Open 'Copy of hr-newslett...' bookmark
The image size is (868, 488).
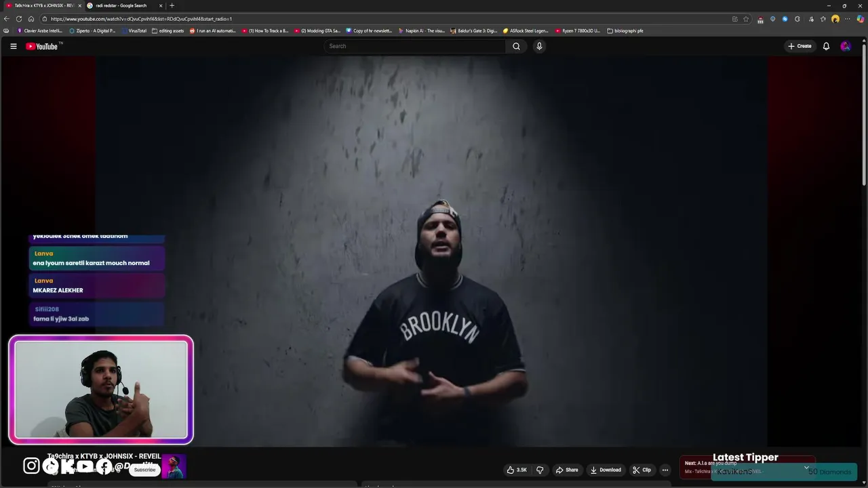(370, 30)
